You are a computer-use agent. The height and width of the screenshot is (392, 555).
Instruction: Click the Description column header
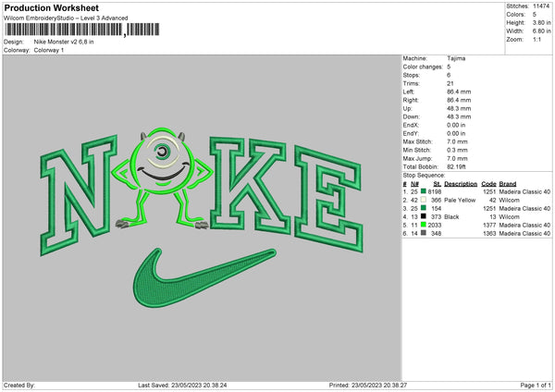[461, 184]
